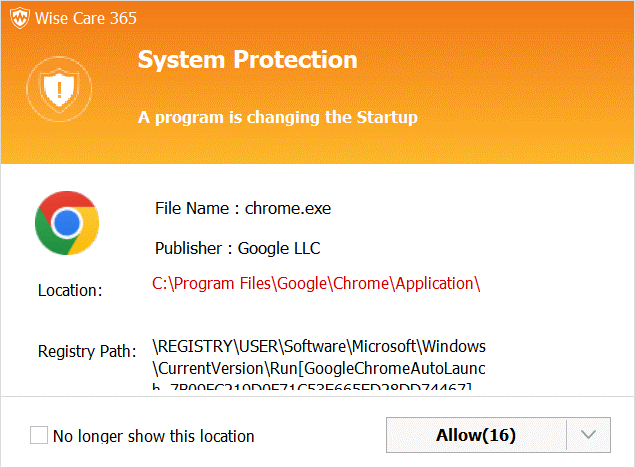Click the registry path first line with Microsoft\Windows
This screenshot has width=635, height=468.
pos(319,347)
